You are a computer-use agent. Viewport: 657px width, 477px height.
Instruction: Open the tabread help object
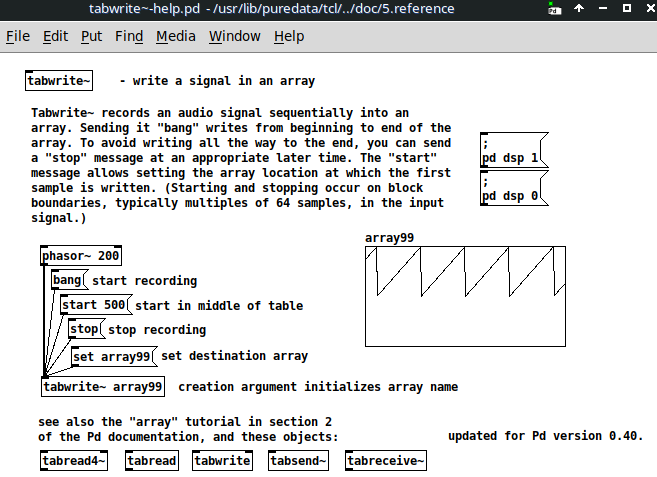(x=152, y=461)
